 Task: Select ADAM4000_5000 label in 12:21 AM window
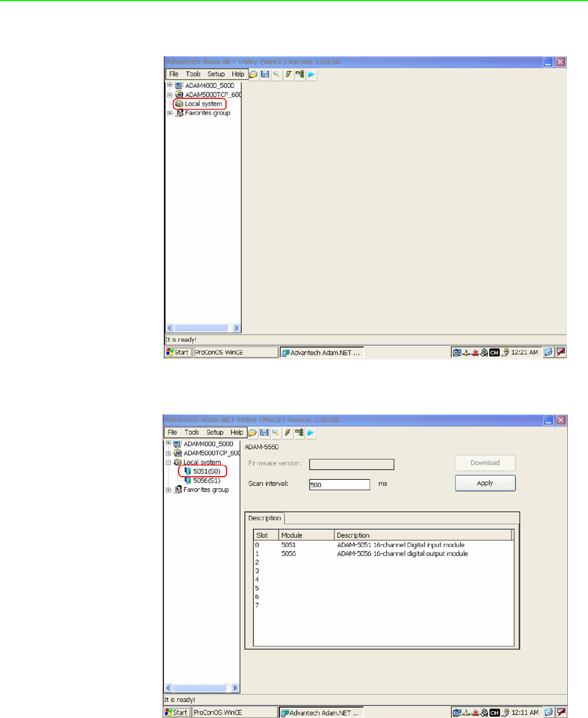coord(210,85)
